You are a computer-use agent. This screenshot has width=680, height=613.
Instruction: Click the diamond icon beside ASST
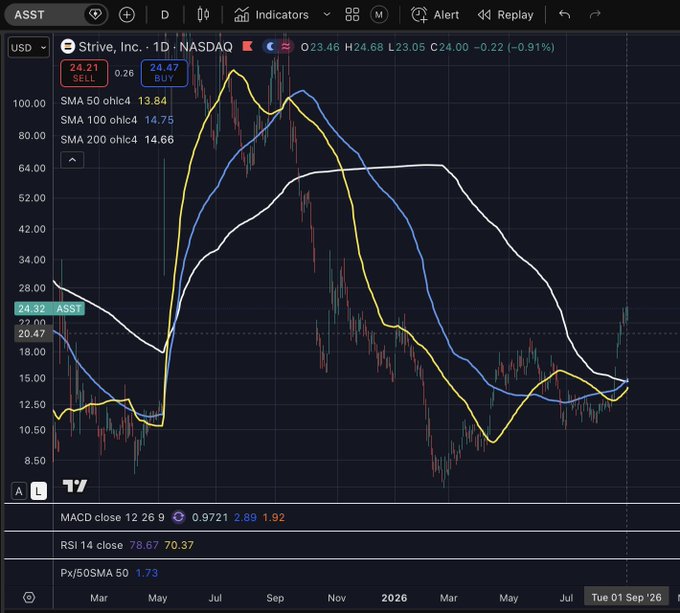coord(95,15)
